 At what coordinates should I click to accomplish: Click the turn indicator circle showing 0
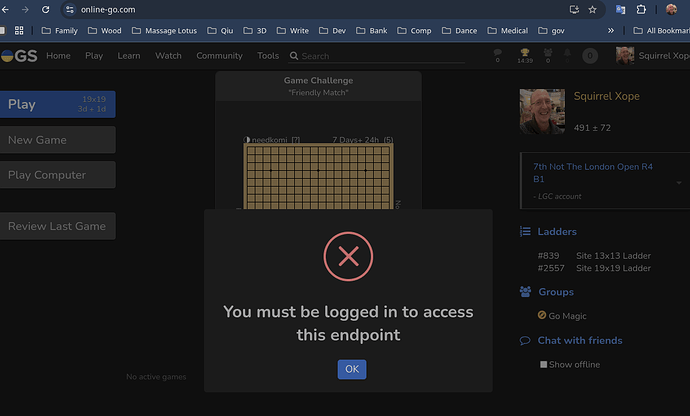tap(590, 56)
